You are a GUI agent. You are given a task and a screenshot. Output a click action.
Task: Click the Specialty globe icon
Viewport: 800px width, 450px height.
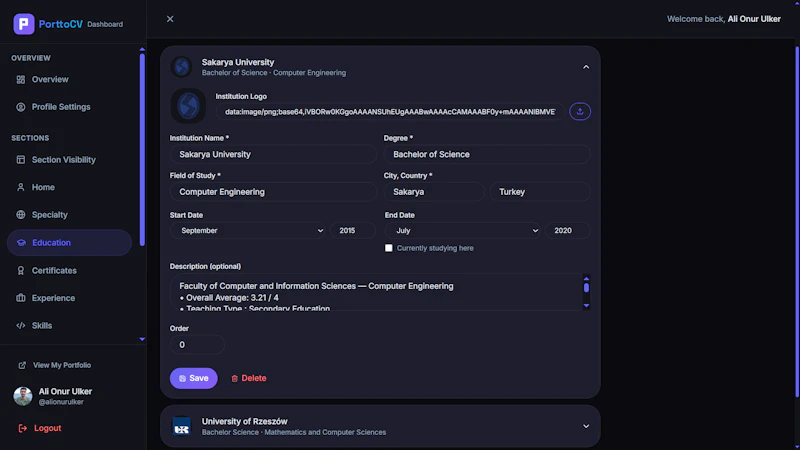click(x=20, y=215)
